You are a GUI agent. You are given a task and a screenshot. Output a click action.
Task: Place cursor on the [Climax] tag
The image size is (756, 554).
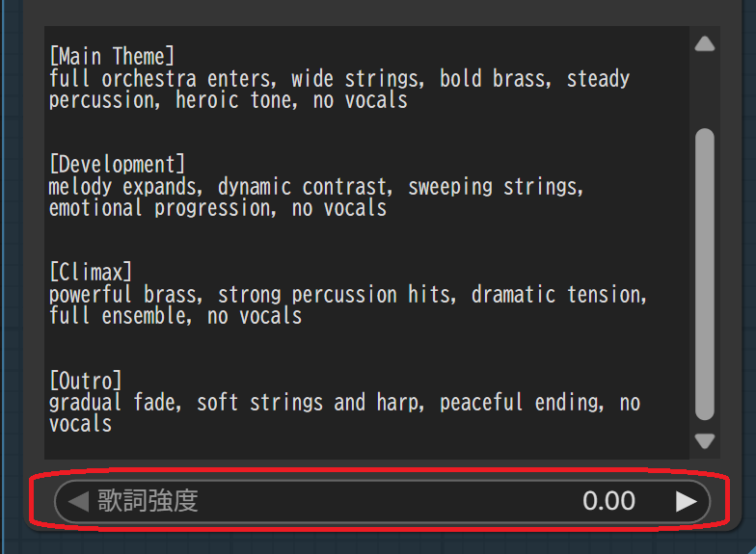pos(91,273)
